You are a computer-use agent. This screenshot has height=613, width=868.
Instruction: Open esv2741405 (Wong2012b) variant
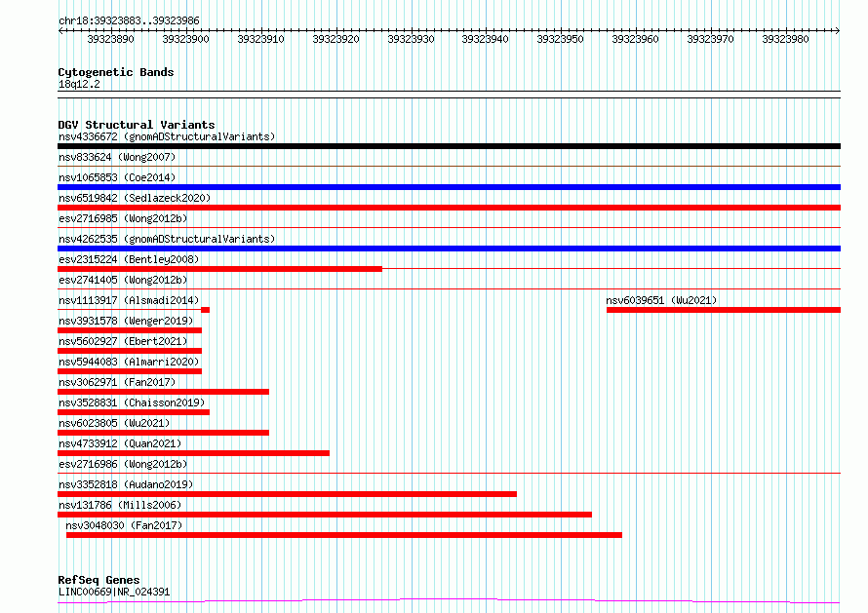point(123,280)
